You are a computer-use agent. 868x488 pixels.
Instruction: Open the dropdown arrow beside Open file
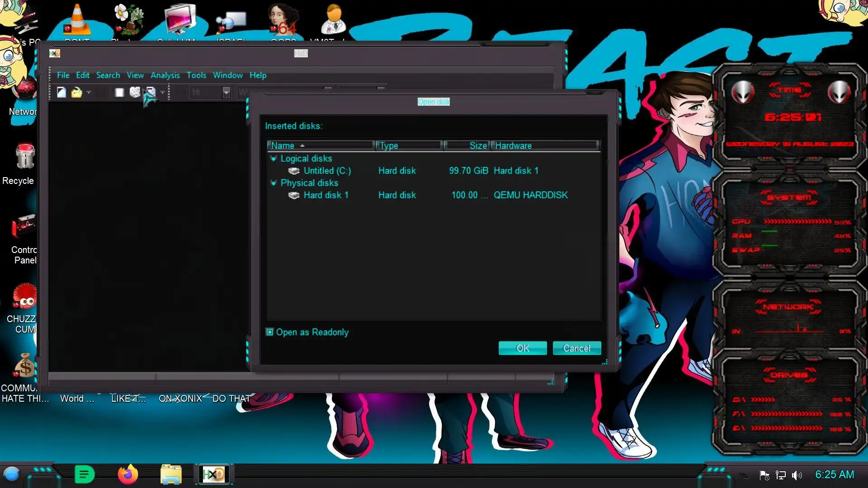(89, 92)
